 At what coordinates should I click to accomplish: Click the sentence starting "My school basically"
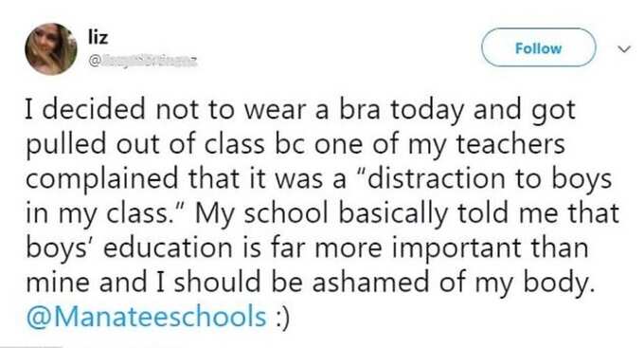point(406,214)
